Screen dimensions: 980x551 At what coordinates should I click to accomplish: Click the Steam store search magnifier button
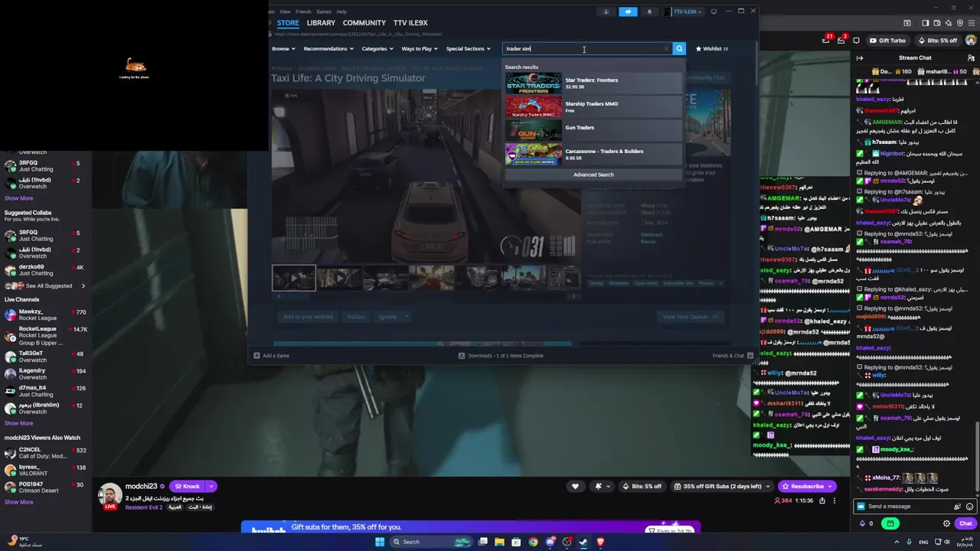pyautogui.click(x=679, y=48)
